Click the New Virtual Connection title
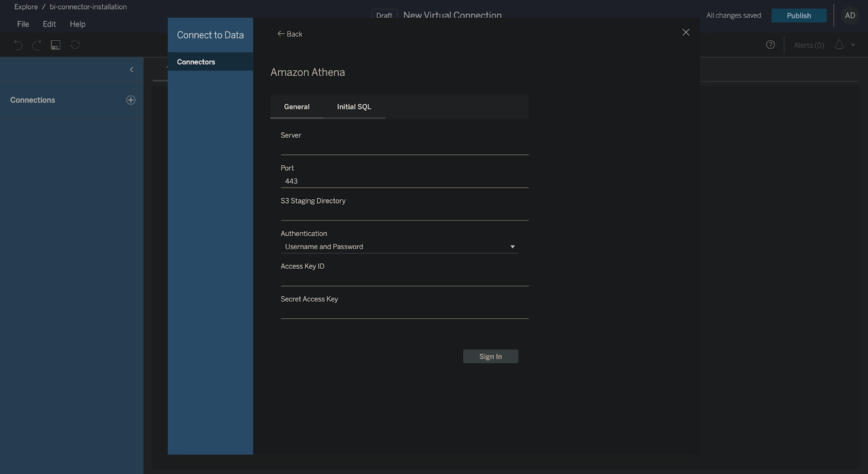Image resolution: width=868 pixels, height=474 pixels. coord(452,15)
